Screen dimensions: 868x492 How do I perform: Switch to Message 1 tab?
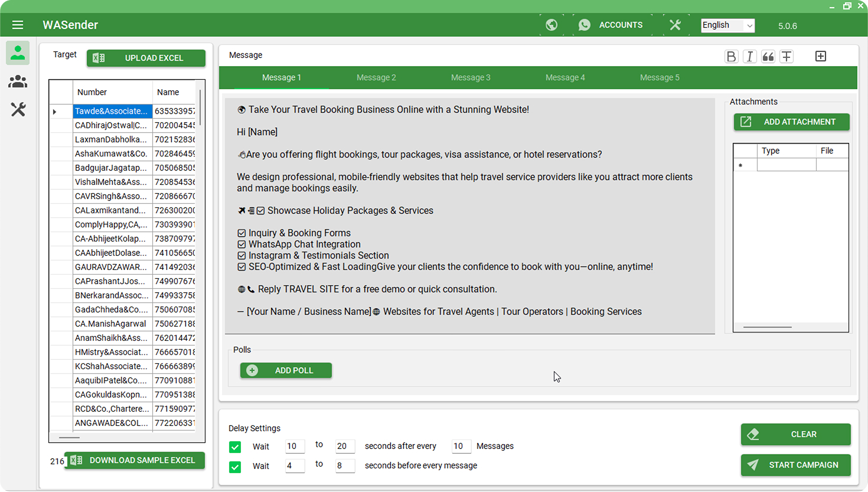282,77
